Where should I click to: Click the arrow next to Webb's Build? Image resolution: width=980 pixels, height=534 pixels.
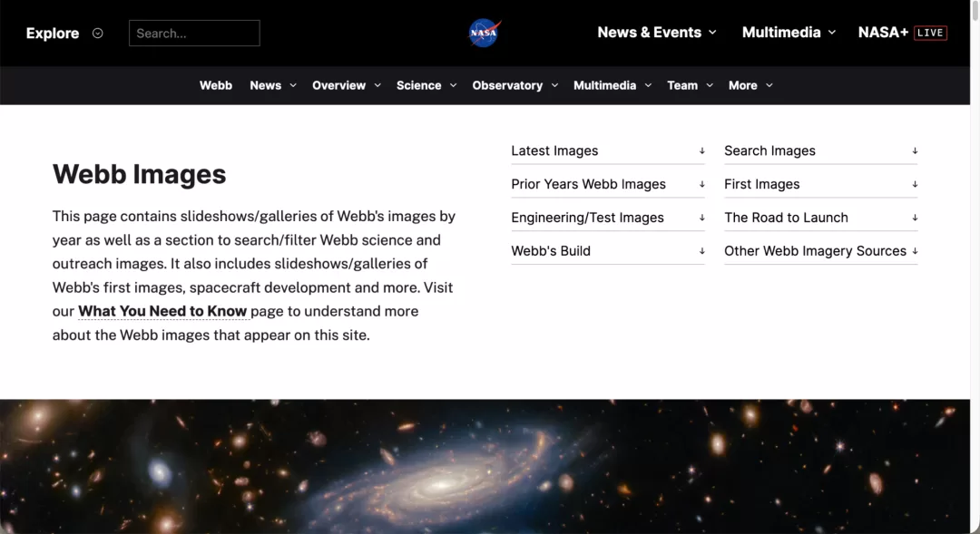point(701,251)
